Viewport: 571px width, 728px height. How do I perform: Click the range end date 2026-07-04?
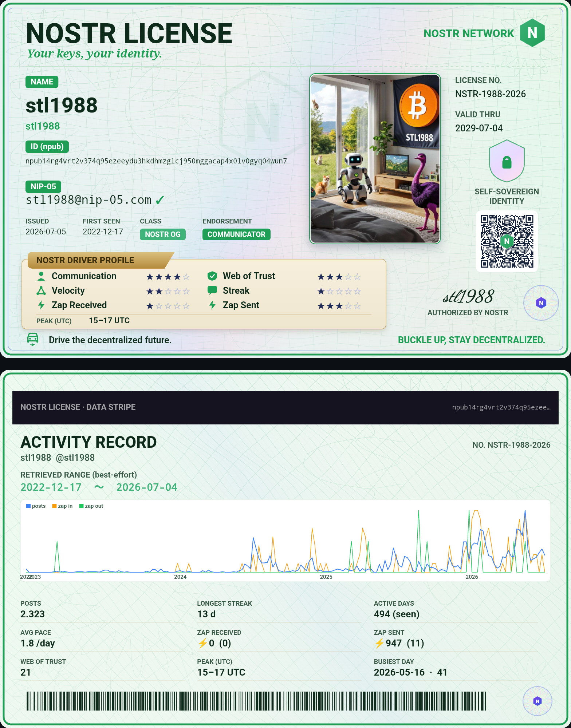(x=147, y=487)
